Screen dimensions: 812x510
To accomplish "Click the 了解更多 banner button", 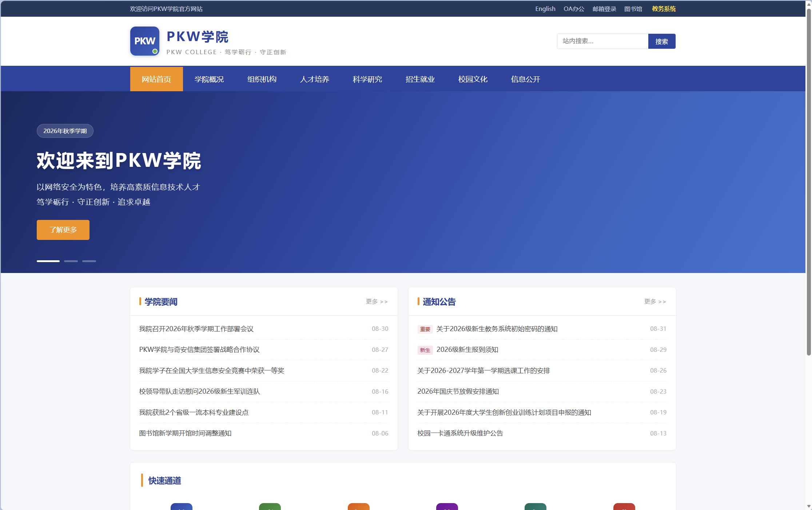I will click(63, 230).
